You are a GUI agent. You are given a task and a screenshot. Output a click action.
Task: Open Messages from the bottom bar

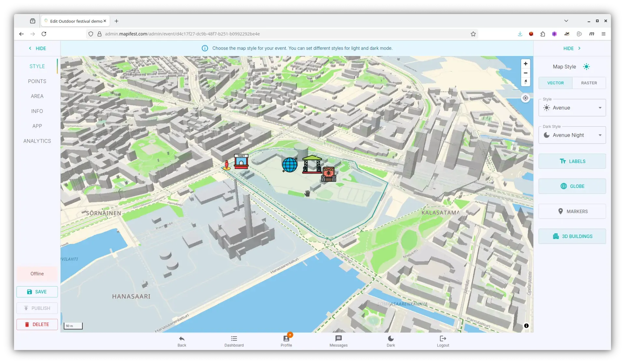[338, 341]
